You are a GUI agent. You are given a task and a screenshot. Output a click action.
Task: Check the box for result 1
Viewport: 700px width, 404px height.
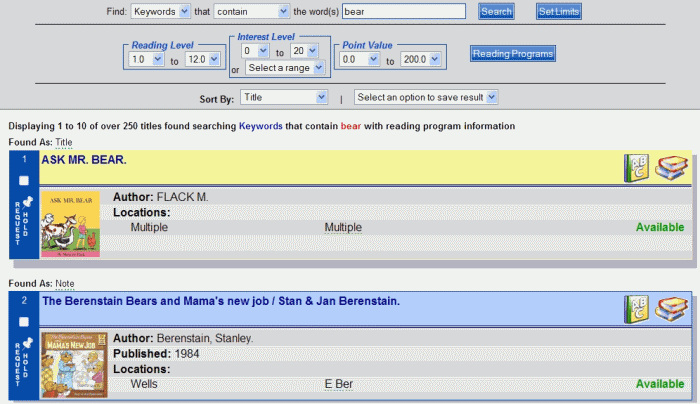click(24, 180)
